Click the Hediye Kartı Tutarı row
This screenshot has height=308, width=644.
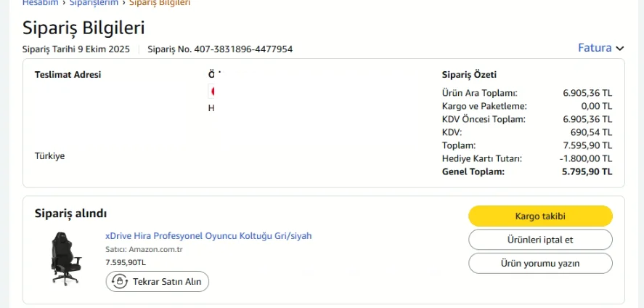click(x=526, y=159)
